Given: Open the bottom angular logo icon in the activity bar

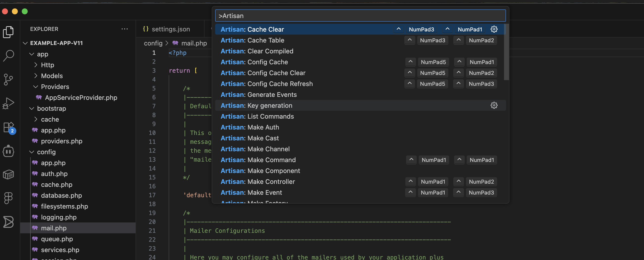Looking at the screenshot, I should (8, 221).
